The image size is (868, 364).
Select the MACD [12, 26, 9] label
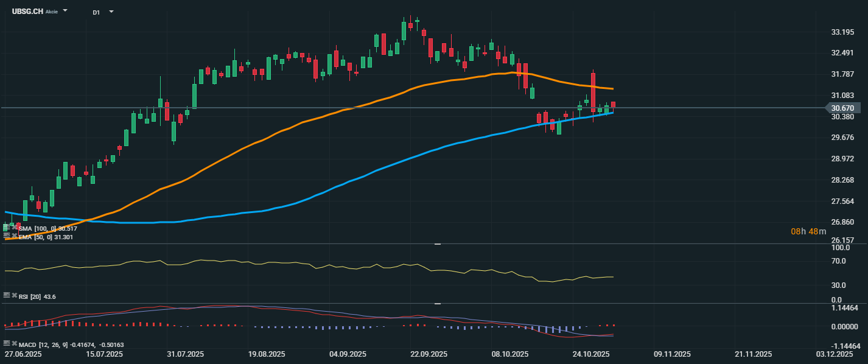point(41,345)
